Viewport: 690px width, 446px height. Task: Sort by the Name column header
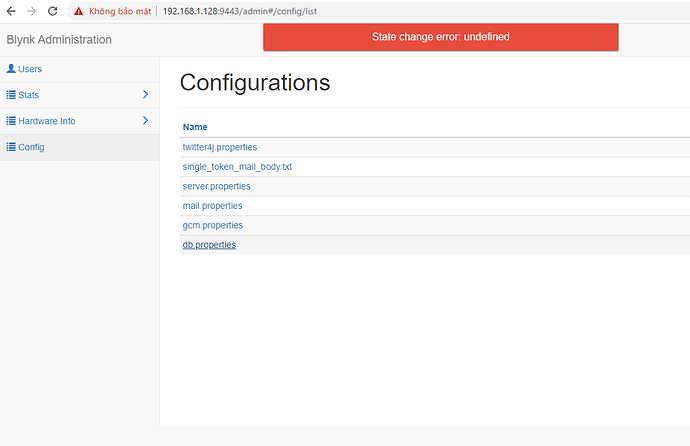[195, 127]
